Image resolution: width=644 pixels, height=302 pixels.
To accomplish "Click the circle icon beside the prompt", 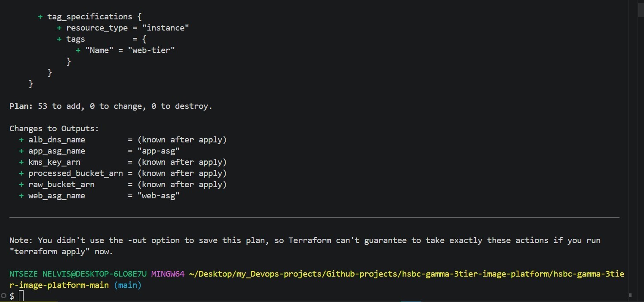I will tap(3, 296).
